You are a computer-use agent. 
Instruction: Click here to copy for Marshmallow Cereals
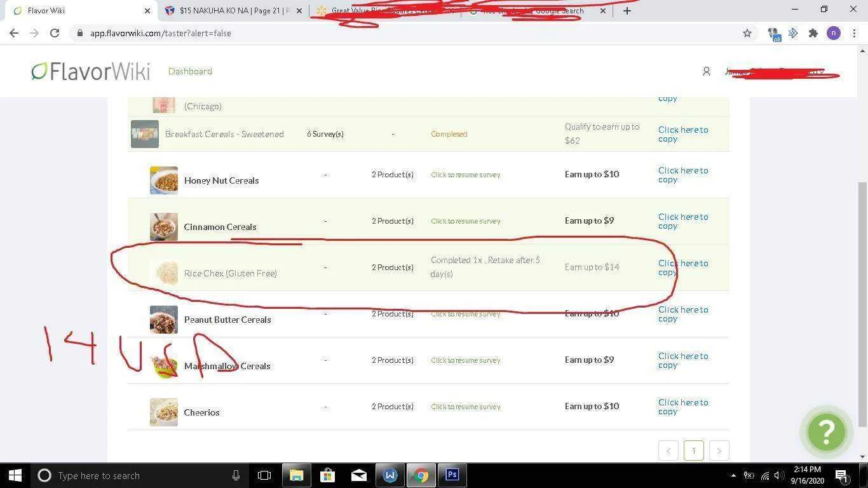tap(683, 360)
